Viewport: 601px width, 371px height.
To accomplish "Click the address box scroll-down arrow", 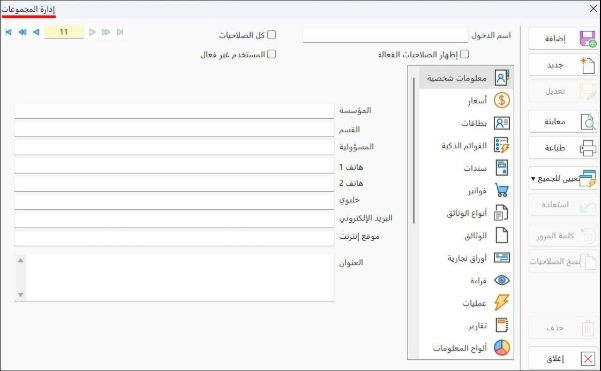I will pos(21,295).
